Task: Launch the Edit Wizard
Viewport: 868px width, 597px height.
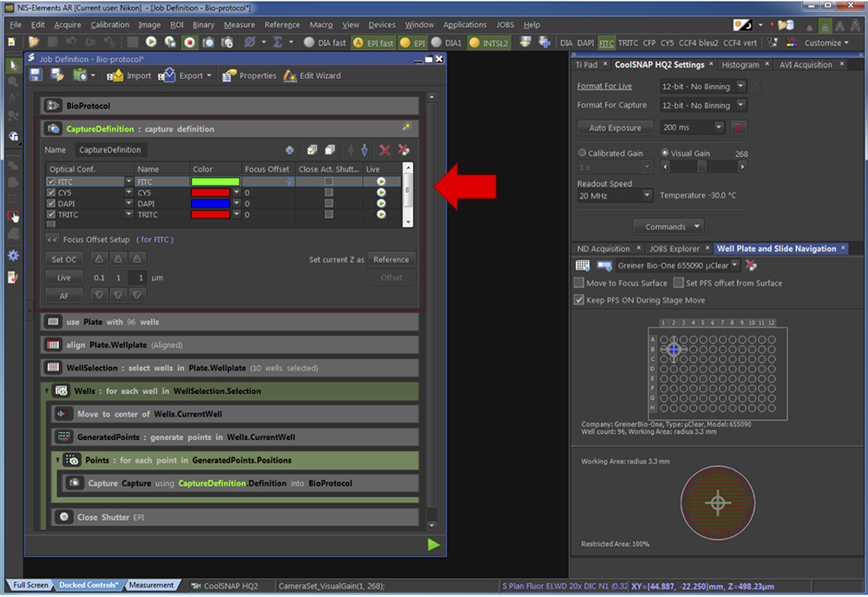Action: [312, 75]
